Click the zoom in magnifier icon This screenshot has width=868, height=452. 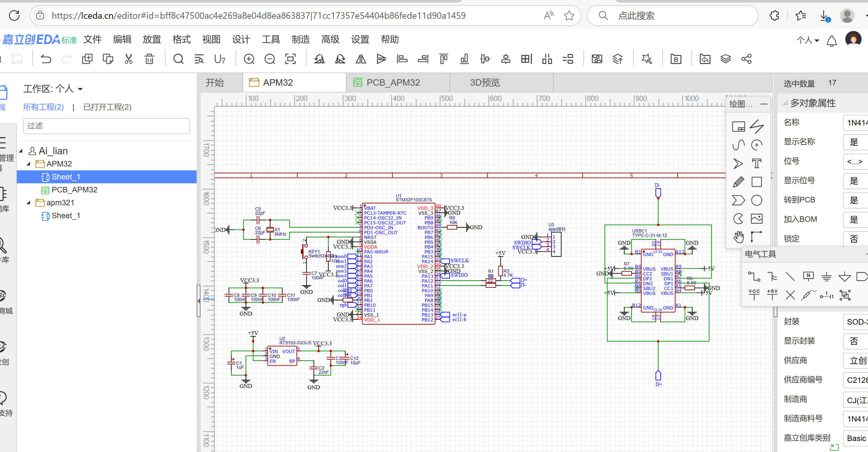pos(249,59)
